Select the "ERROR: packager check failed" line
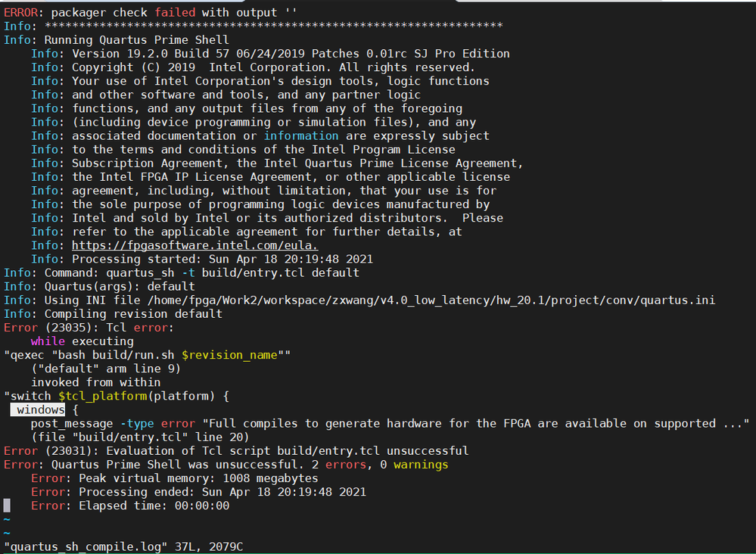Viewport: 756px width, 554px height. tap(151, 13)
